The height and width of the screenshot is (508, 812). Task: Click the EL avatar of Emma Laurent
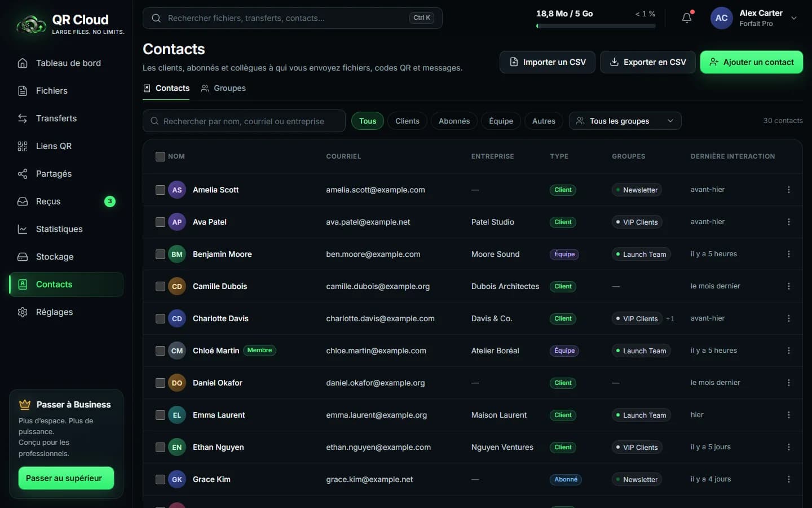point(177,415)
